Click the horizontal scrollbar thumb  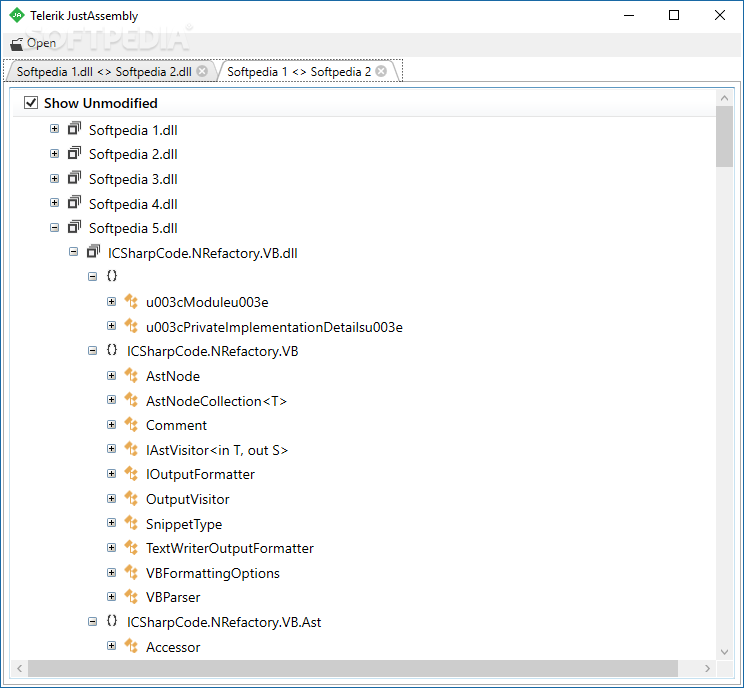click(x=353, y=668)
